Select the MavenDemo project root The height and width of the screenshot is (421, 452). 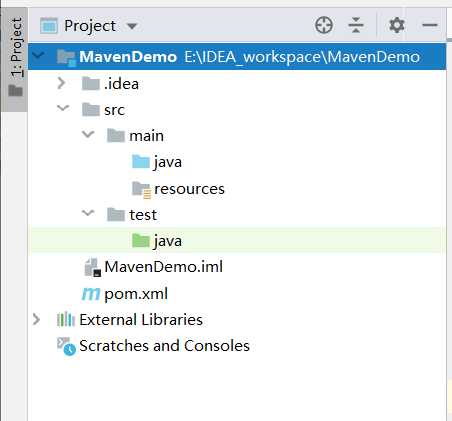(237, 57)
